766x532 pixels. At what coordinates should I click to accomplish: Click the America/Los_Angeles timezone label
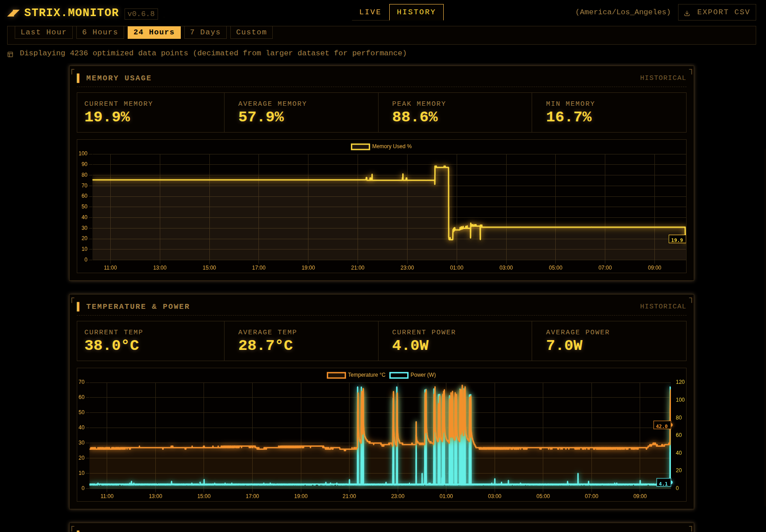[623, 12]
